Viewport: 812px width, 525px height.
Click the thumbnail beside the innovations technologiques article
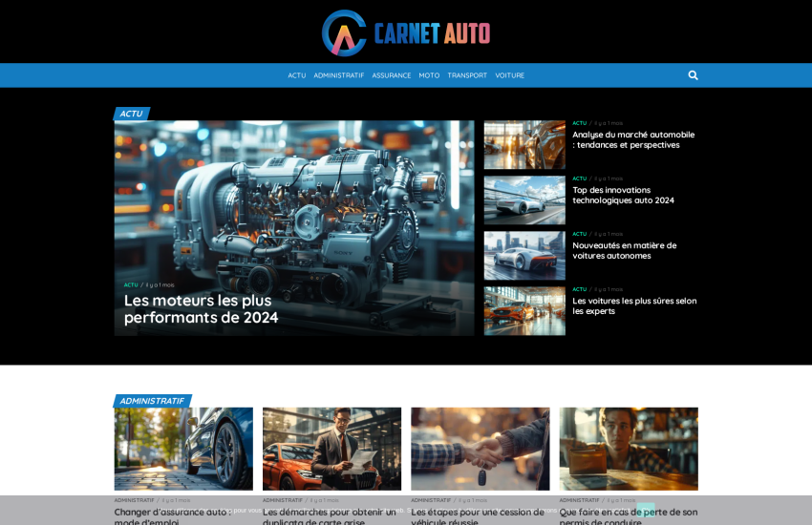tap(524, 200)
